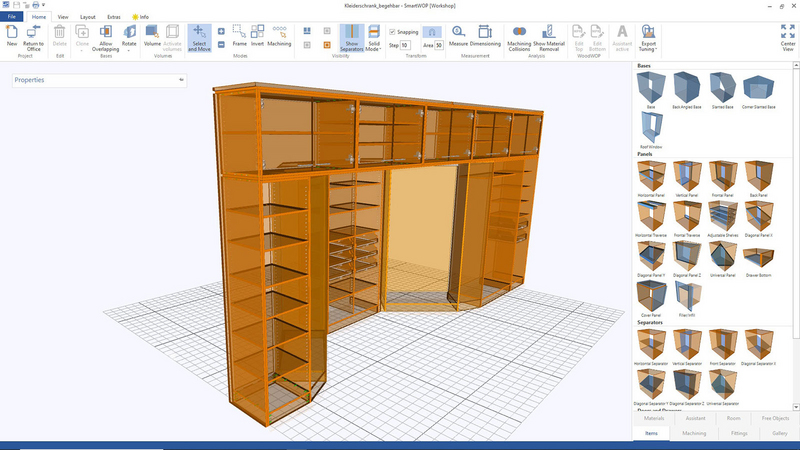Toggle the Show Separators button

352,37
